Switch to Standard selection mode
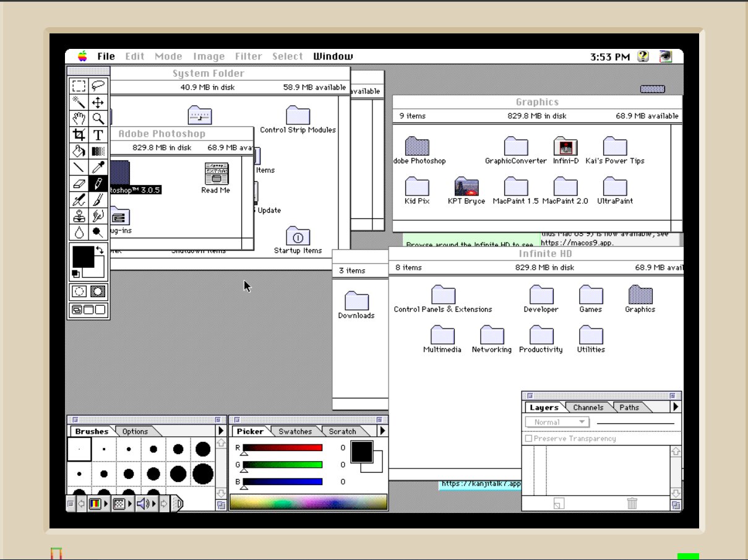Screen dimensions: 748x560 tap(79, 291)
